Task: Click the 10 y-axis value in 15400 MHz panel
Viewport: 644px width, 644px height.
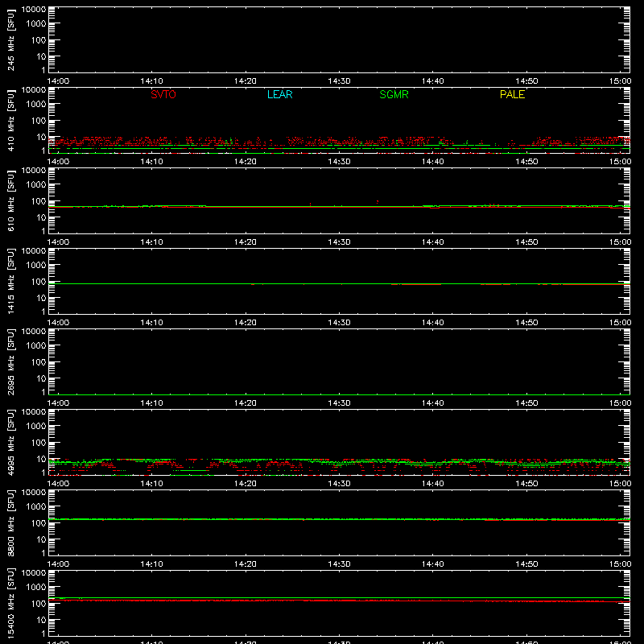Action: click(x=41, y=620)
